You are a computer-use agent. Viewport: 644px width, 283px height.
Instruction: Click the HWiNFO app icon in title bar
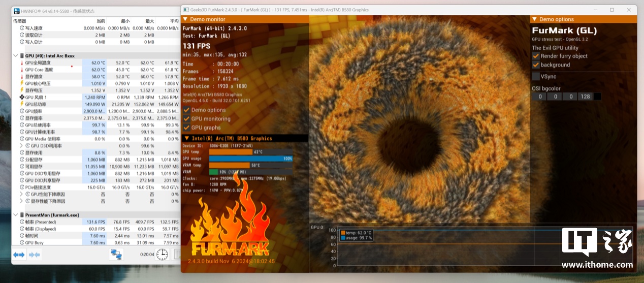[x=17, y=11]
